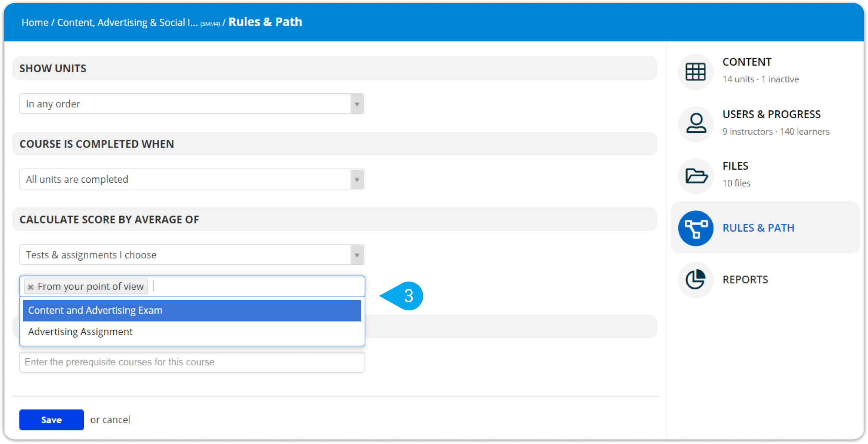Go to Home in the breadcrumb

point(35,22)
